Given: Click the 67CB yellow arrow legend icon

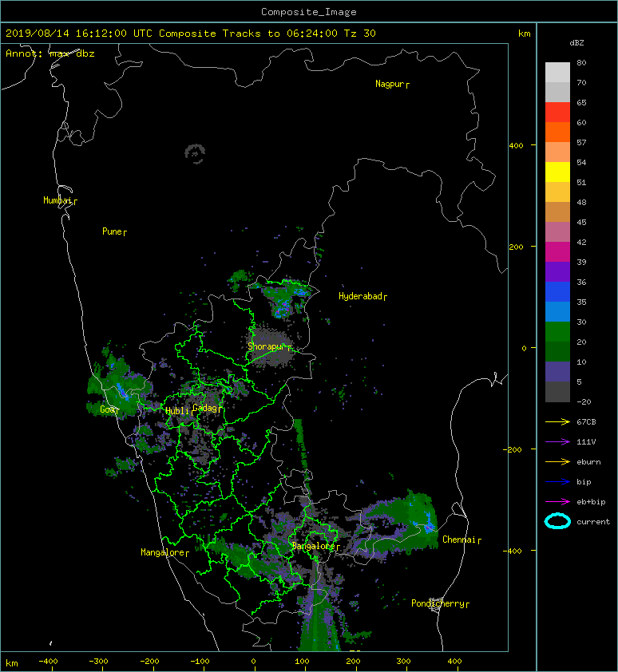Looking at the screenshot, I should point(557,421).
